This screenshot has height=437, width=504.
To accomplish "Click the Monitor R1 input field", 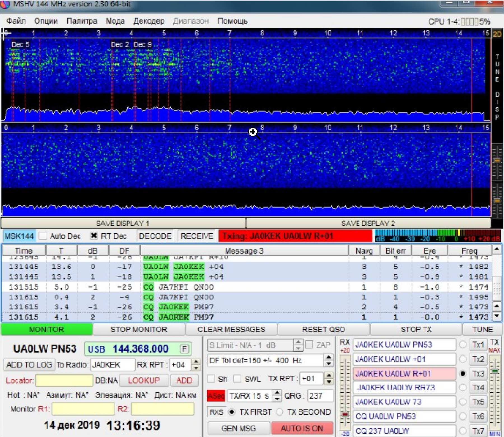I will (x=83, y=409).
